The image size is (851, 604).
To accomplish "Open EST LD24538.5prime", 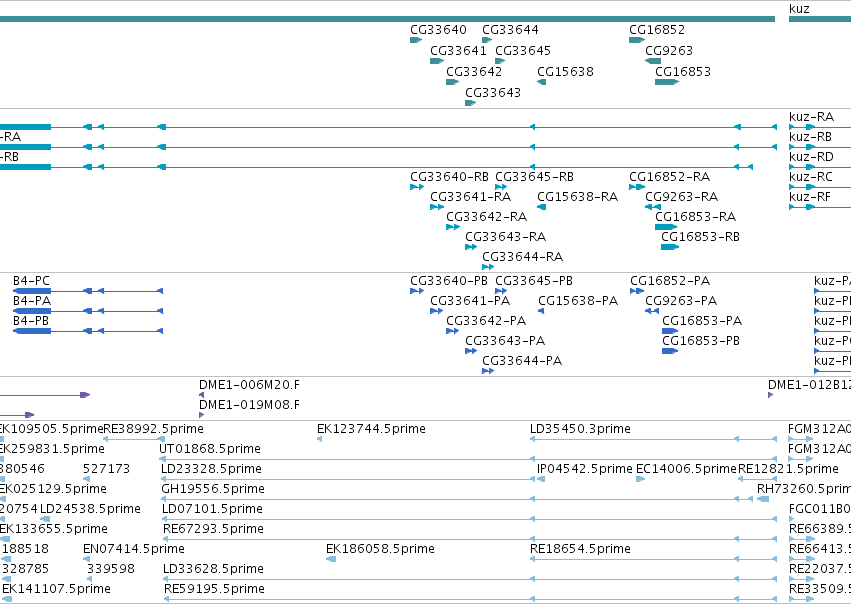I will [90, 509].
